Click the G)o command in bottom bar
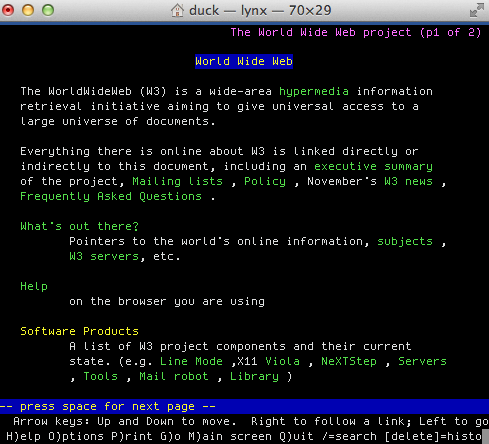 point(170,436)
